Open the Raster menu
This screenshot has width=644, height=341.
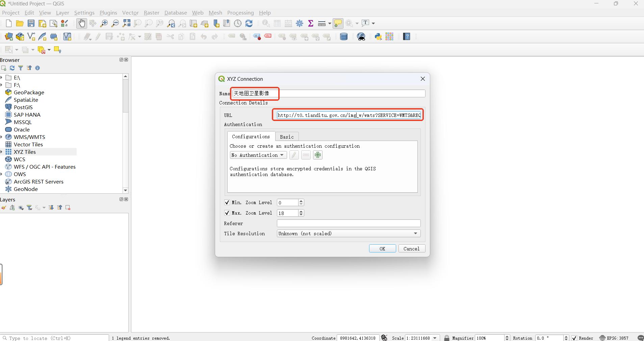151,13
